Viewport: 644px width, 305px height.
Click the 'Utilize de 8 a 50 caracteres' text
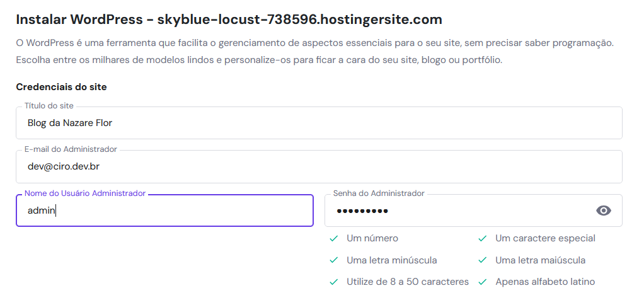coord(408,282)
